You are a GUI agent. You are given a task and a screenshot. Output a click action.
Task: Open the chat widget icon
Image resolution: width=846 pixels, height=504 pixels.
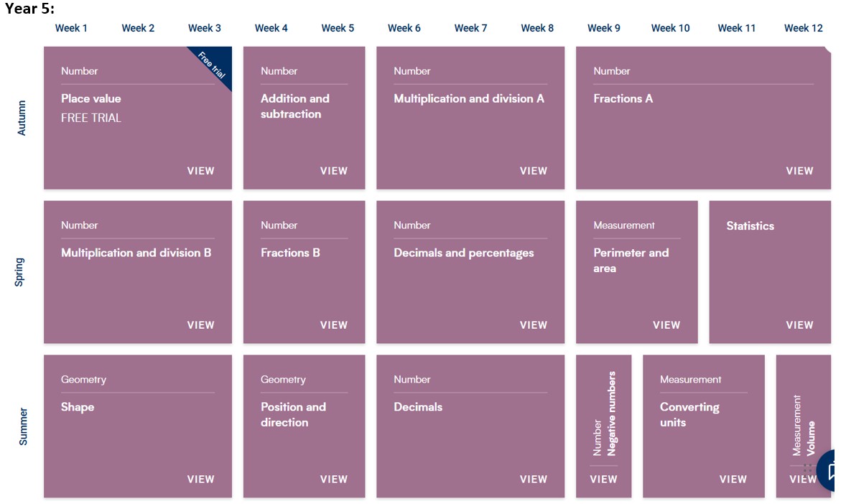(835, 470)
